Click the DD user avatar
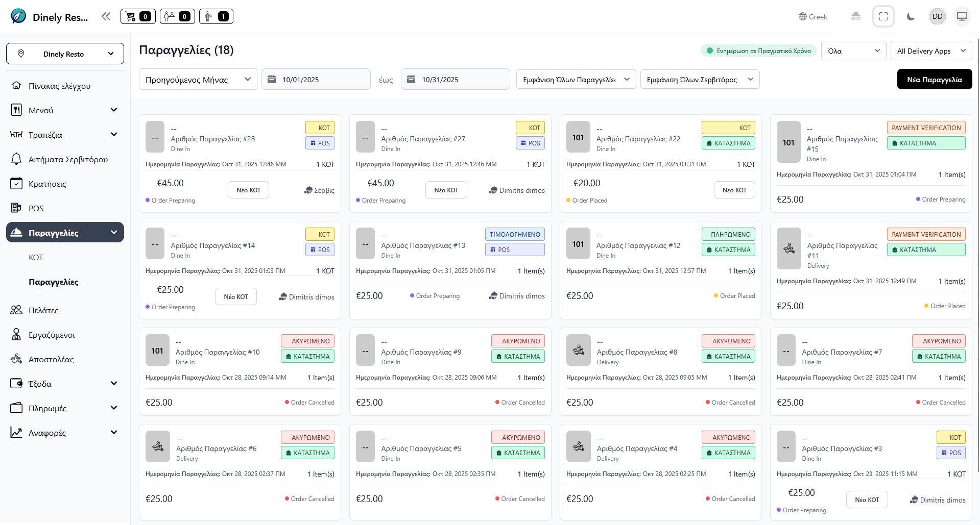 (937, 17)
